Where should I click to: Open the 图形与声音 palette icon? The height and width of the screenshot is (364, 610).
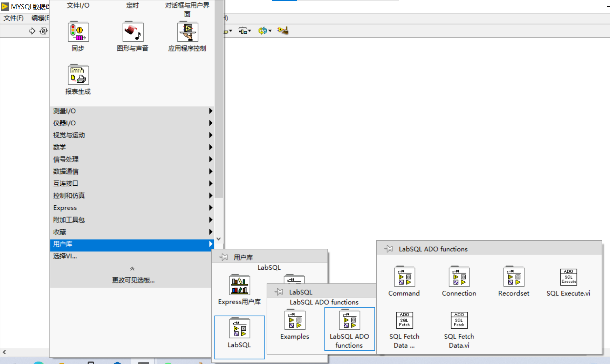click(133, 32)
